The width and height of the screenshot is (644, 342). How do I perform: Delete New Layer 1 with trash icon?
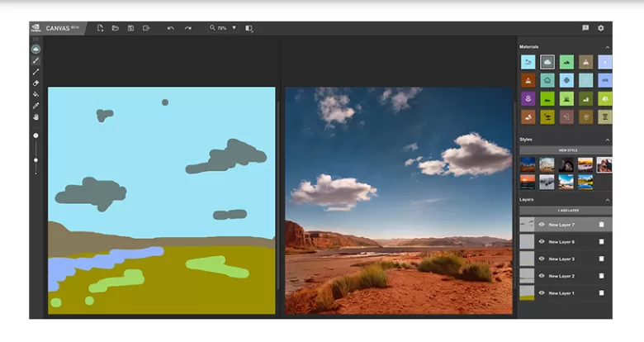coord(601,293)
